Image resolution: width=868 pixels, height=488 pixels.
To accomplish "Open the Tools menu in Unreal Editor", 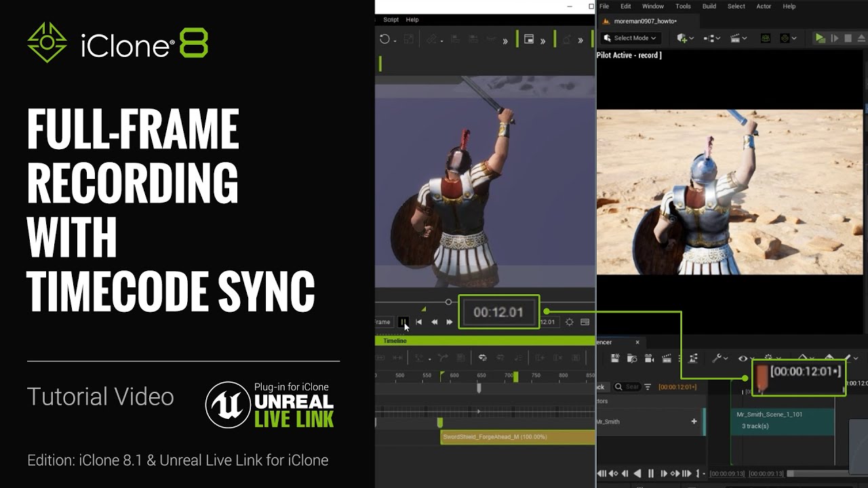I will click(x=683, y=6).
